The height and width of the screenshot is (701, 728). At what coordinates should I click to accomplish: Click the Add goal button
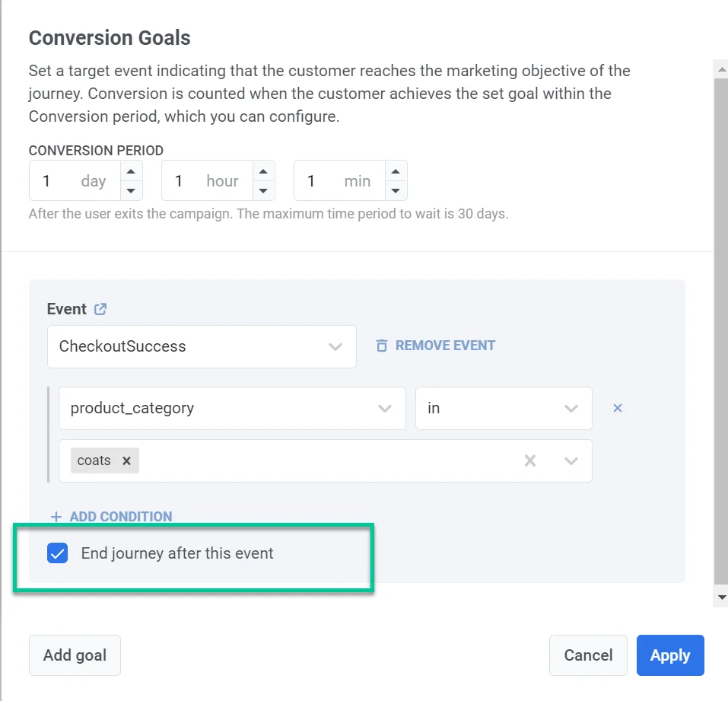[75, 655]
